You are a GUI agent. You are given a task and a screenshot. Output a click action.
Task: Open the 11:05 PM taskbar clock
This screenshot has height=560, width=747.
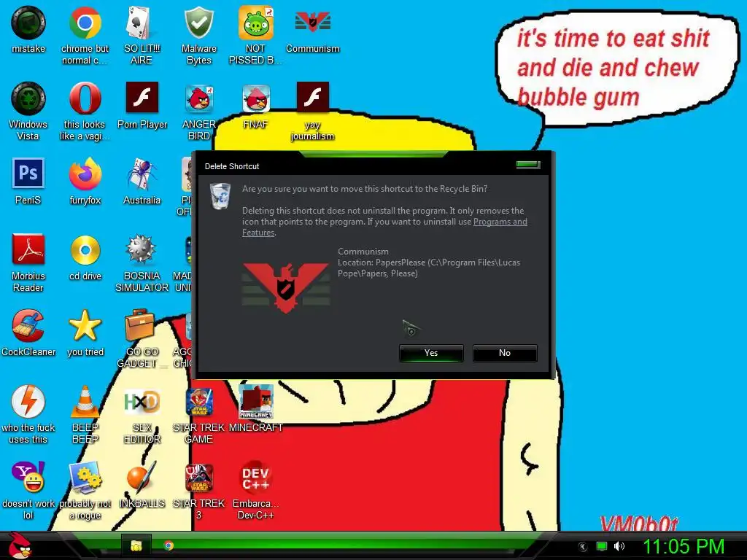tap(683, 546)
